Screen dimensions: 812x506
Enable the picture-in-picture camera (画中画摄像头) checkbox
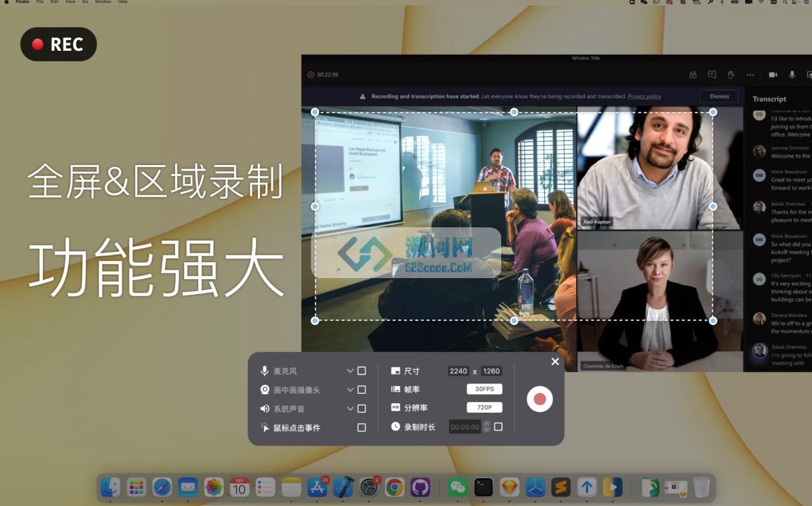362,390
